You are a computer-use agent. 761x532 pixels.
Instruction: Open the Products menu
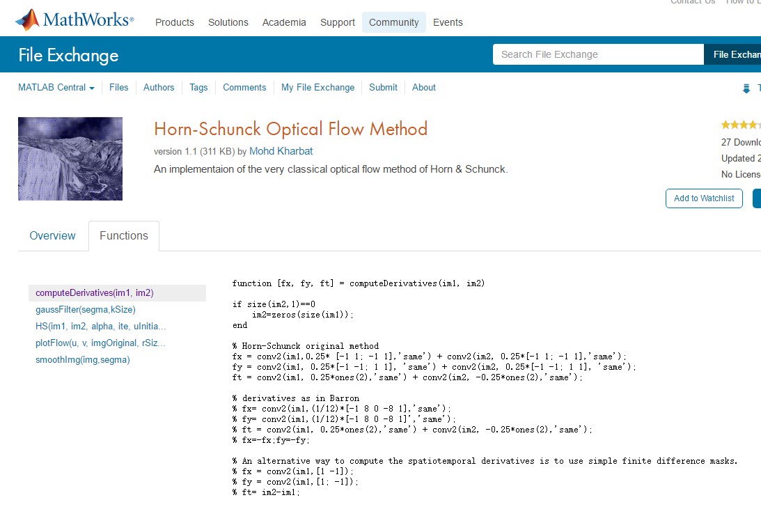tap(175, 22)
